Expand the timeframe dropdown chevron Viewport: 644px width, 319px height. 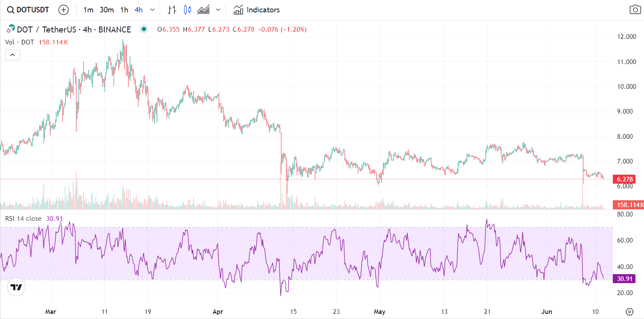pyautogui.click(x=152, y=10)
